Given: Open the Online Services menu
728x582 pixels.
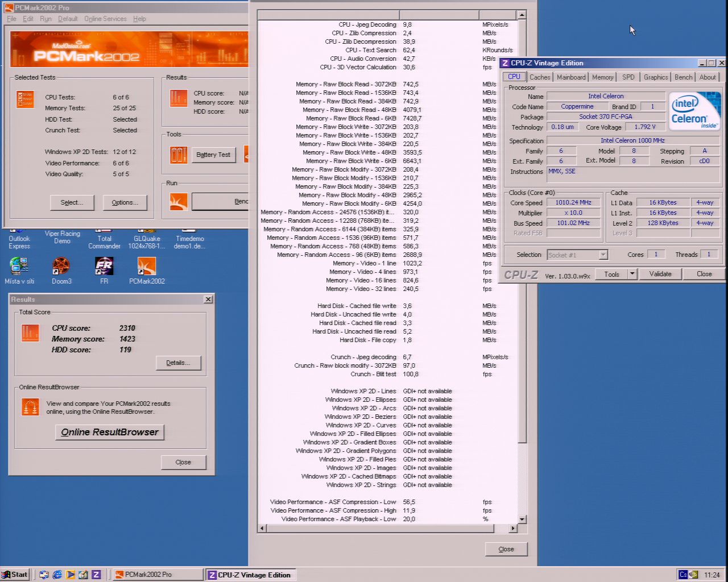Looking at the screenshot, I should coord(105,19).
